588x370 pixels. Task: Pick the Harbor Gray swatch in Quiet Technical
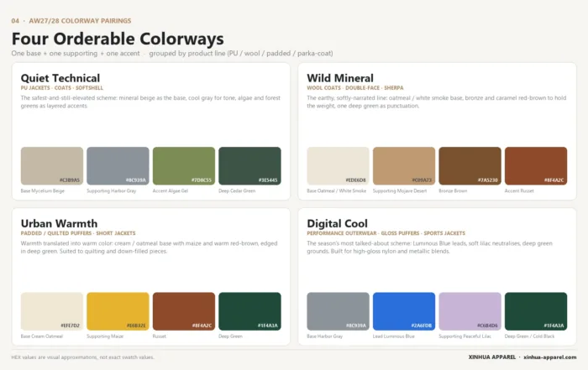tap(118, 166)
